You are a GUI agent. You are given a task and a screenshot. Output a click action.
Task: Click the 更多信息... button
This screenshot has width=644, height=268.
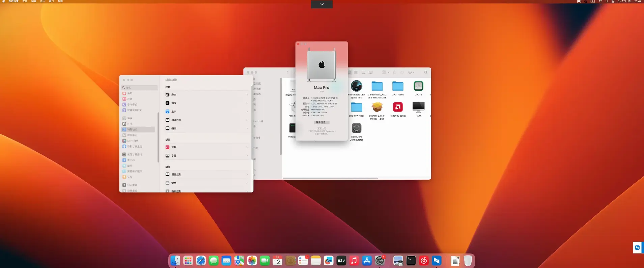tap(321, 122)
